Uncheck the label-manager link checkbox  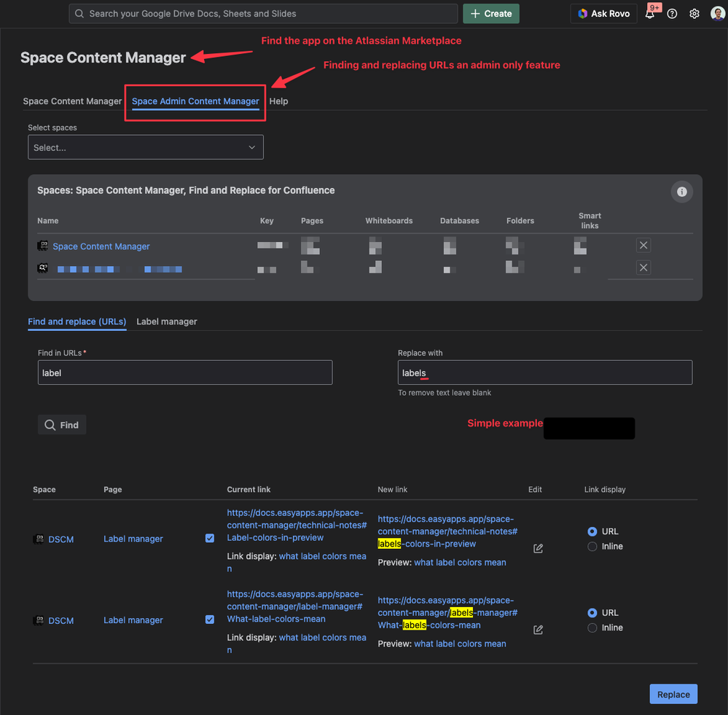tap(209, 620)
